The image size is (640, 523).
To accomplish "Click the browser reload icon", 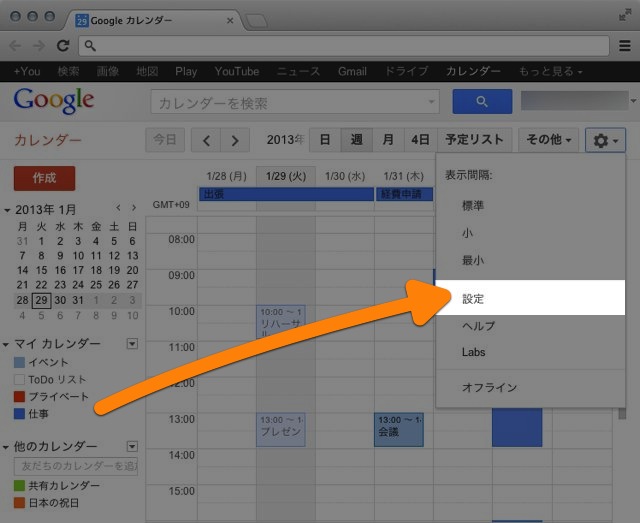I will tap(63, 45).
